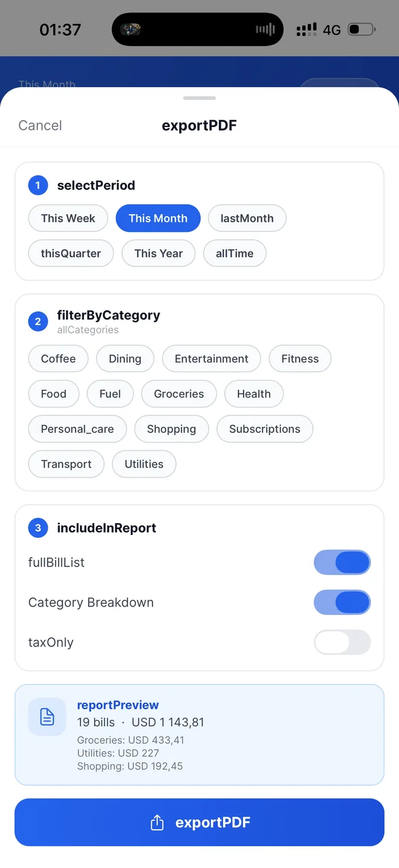Click the step 3 badge next to includeInReport

[x=38, y=528]
